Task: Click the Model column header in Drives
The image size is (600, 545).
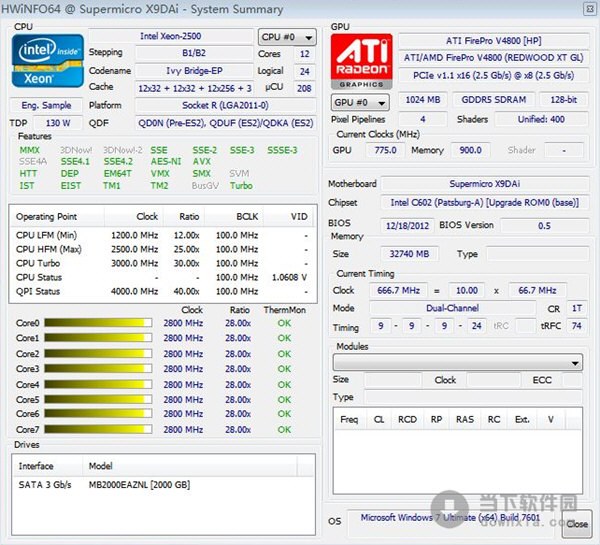Action: point(190,466)
